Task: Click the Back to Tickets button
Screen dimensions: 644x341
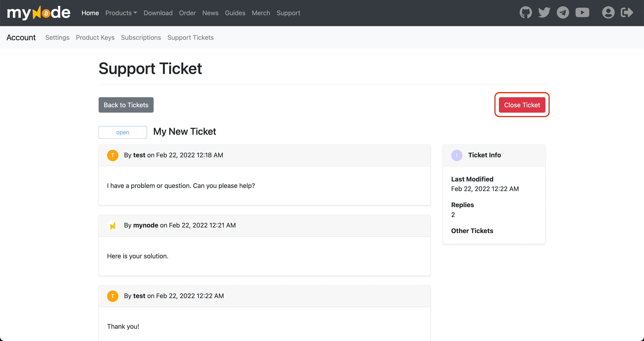Action: tap(126, 105)
